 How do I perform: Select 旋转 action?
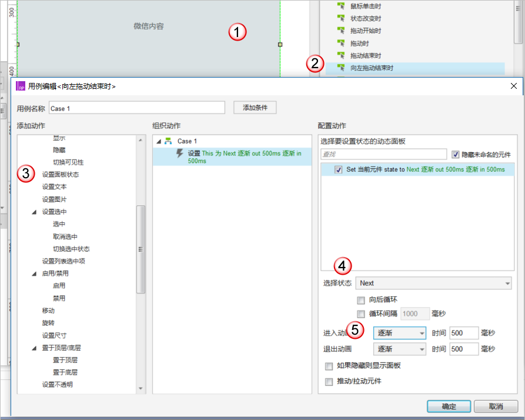coord(48,323)
